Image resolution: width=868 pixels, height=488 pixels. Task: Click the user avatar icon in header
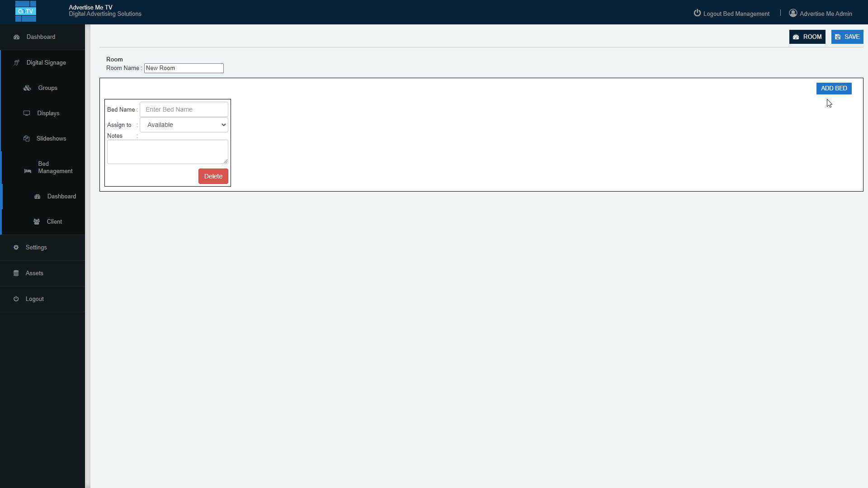pos(793,13)
